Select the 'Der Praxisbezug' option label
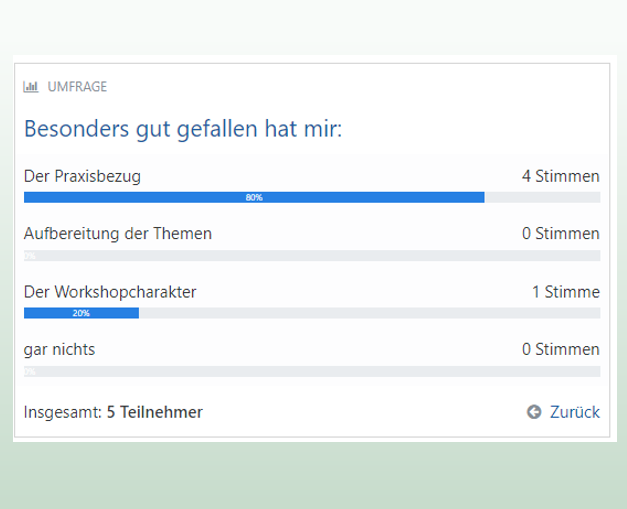 [82, 176]
